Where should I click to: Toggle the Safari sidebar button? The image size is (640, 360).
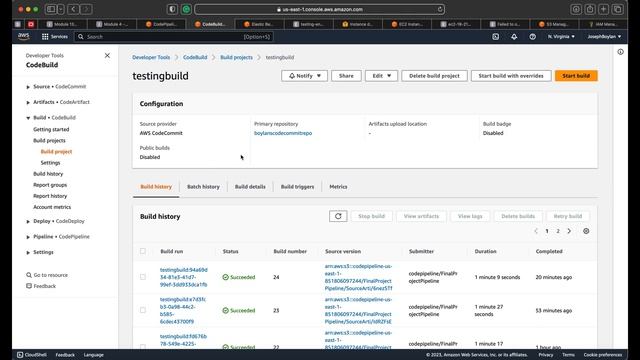tap(51, 9)
